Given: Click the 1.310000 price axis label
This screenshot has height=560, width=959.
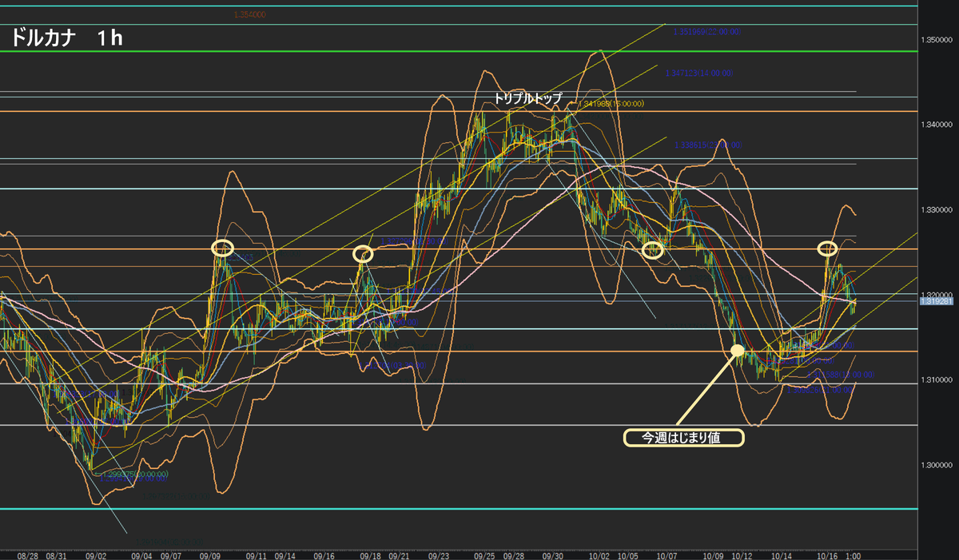Looking at the screenshot, I should (x=937, y=379).
